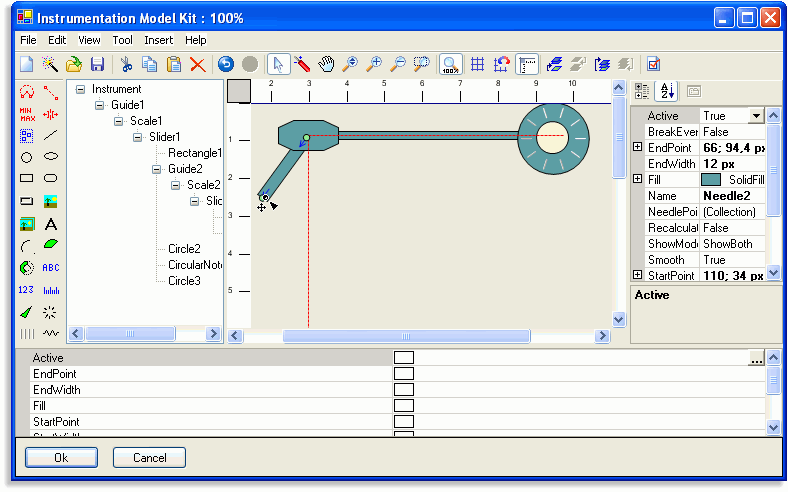Click the zoom-in magnifier with plus

(374, 64)
